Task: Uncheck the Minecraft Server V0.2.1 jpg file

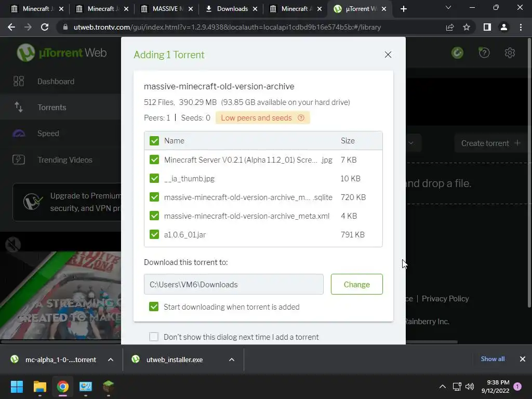Action: coord(154,160)
